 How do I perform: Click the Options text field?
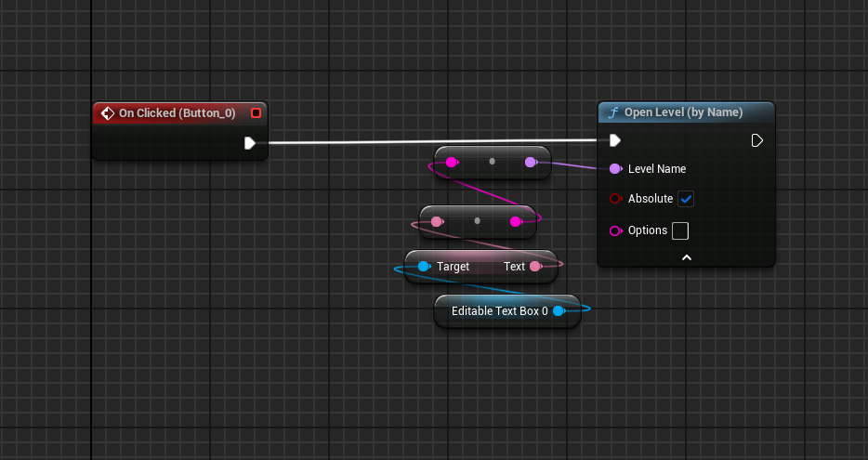coord(680,230)
